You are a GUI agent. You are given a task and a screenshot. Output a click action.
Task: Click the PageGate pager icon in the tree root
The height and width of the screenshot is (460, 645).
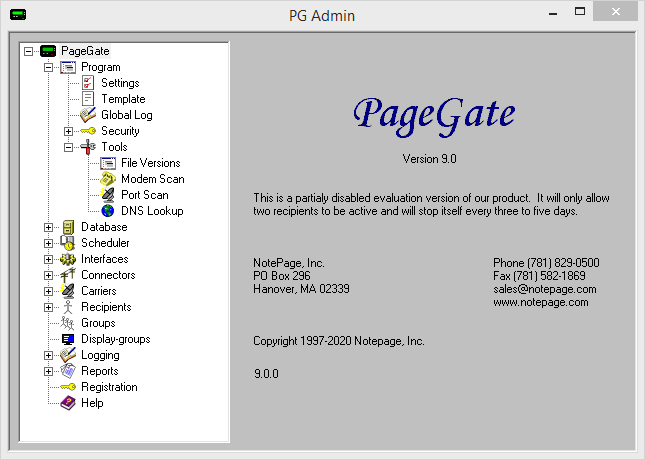[48, 51]
